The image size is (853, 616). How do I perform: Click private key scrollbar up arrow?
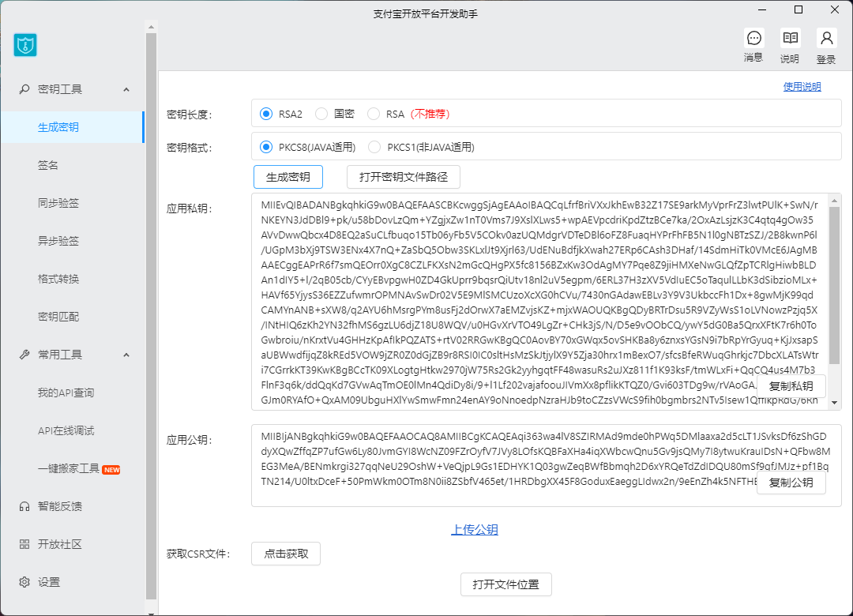(x=835, y=201)
